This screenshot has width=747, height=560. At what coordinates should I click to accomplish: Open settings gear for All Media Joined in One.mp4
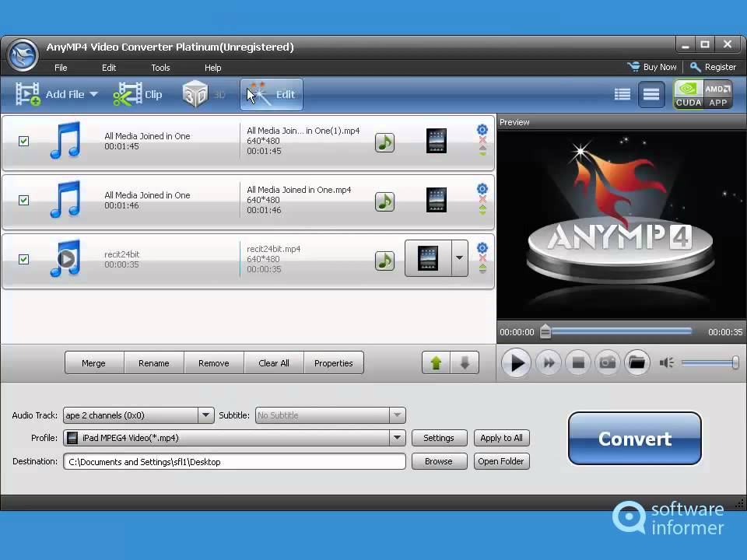(x=482, y=188)
